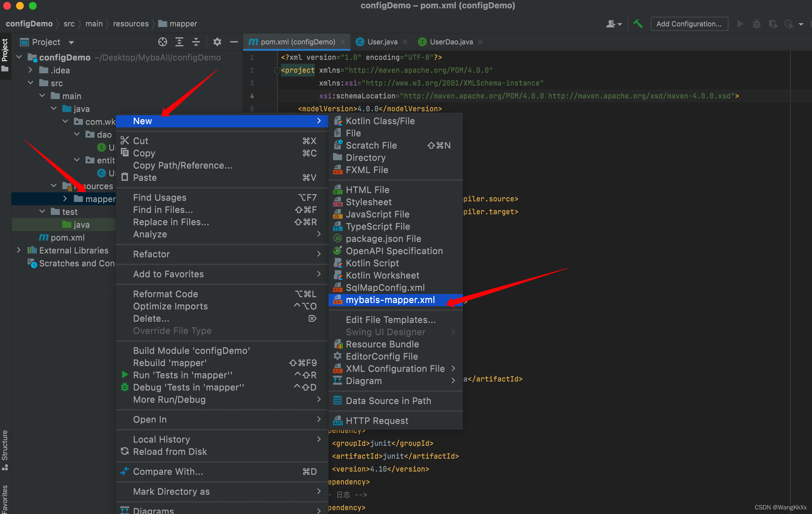Screen dimensions: 812x514
Task: Click the Add Configuration button
Action: pos(689,23)
